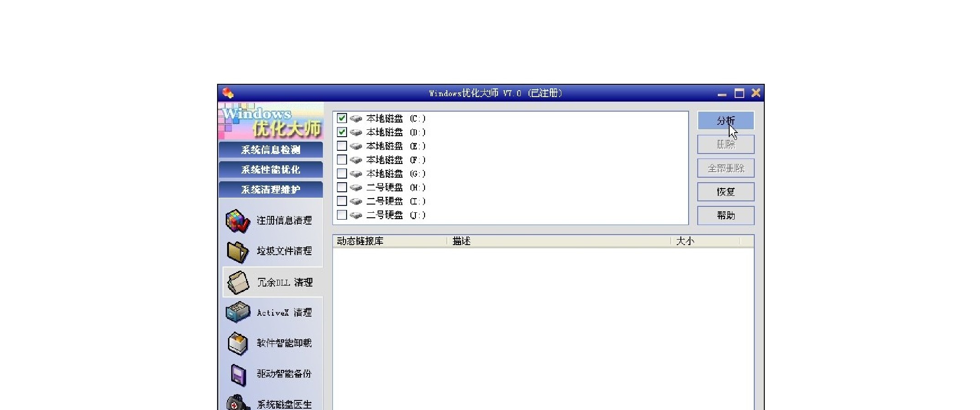Open 注册信息清理 registry cleanup icon
The width and height of the screenshot is (980, 410).
click(x=238, y=221)
